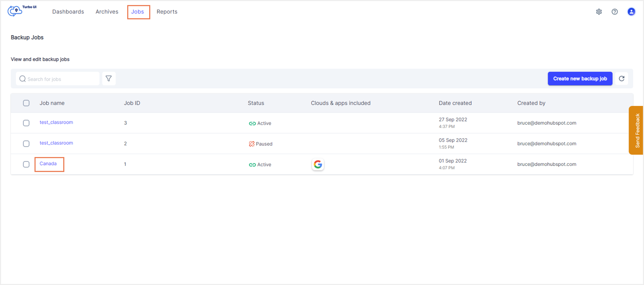Viewport: 644px width, 285px height.
Task: Select the checkbox for the Canada job
Action: [x=26, y=164]
